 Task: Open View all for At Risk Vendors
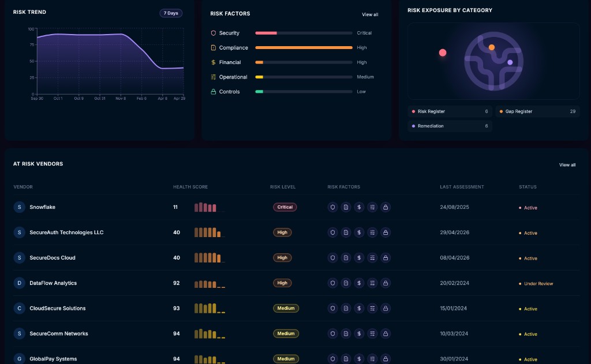567,165
